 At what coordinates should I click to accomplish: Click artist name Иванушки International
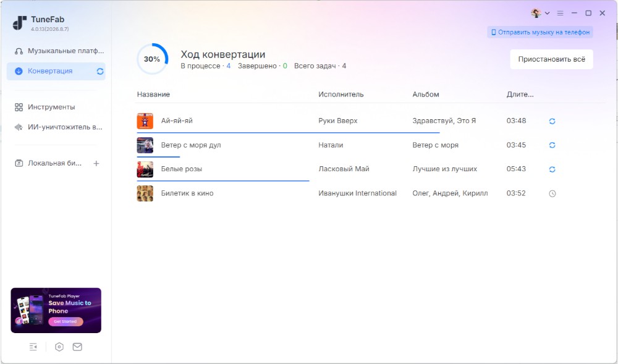click(x=357, y=193)
